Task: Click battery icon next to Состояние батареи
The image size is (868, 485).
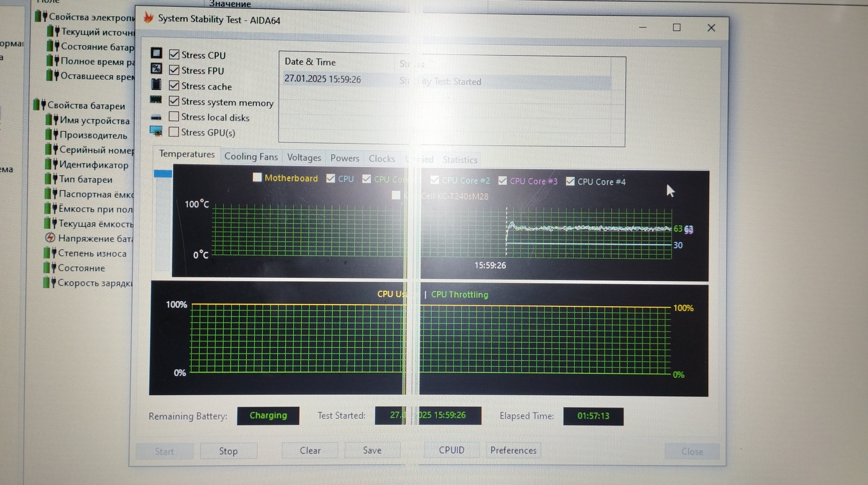Action: pos(53,46)
